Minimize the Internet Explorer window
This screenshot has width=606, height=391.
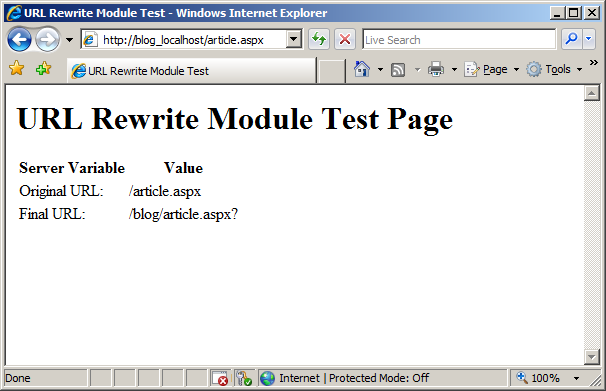(x=557, y=13)
